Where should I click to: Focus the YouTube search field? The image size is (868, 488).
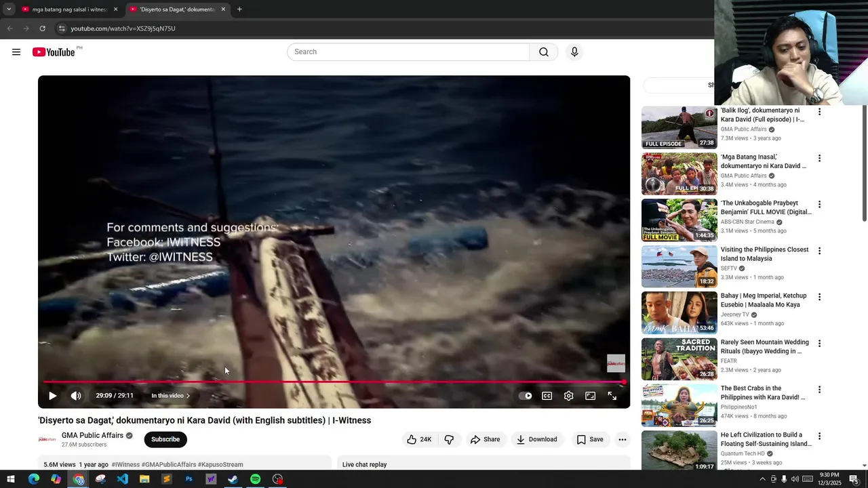coord(408,52)
